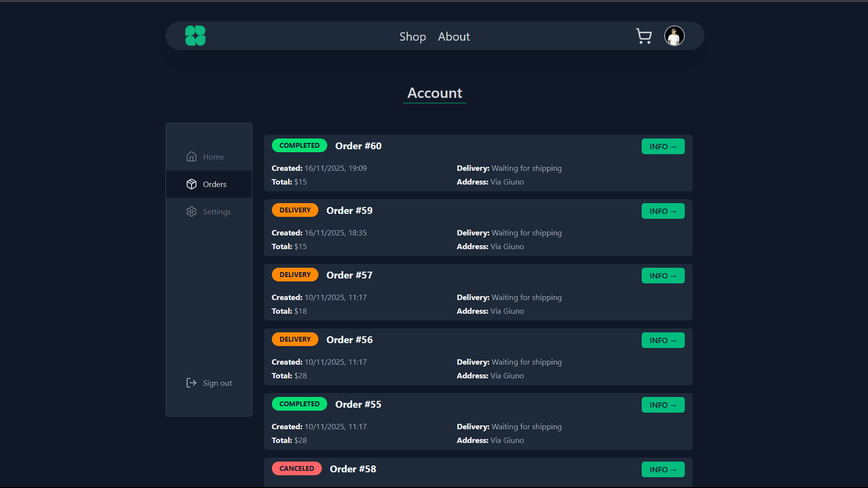The width and height of the screenshot is (868, 488).
Task: Click INFO button on Order #56
Action: (663, 340)
